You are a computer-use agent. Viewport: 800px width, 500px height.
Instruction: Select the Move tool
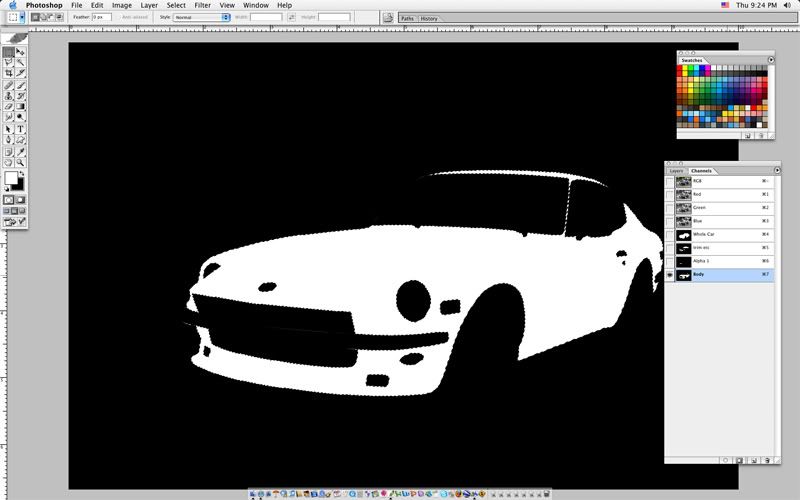point(20,51)
